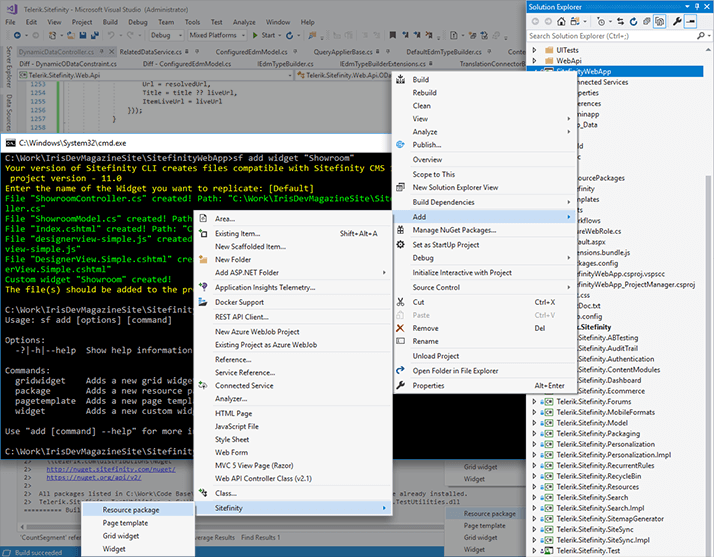Switch to RelatedDataService.cs tab
This screenshot has width=714, height=557.
click(x=150, y=52)
